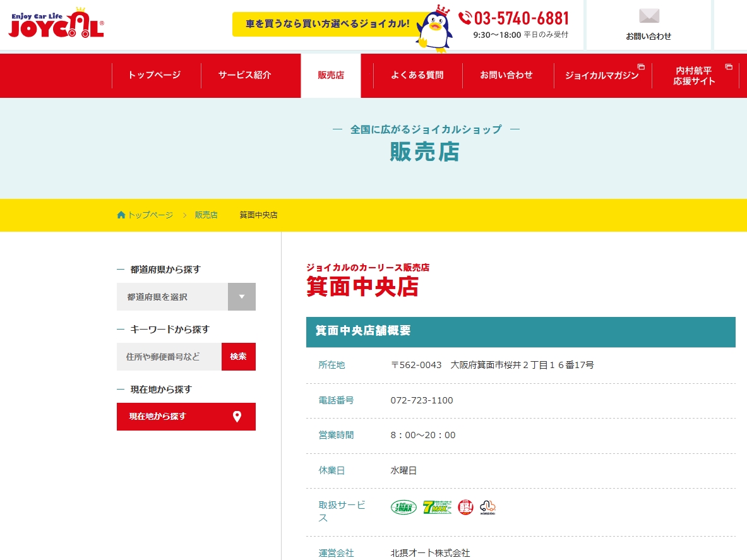This screenshot has height=560, width=747.
Task: Select よくある質問 from the navigation bar
Action: 417,75
